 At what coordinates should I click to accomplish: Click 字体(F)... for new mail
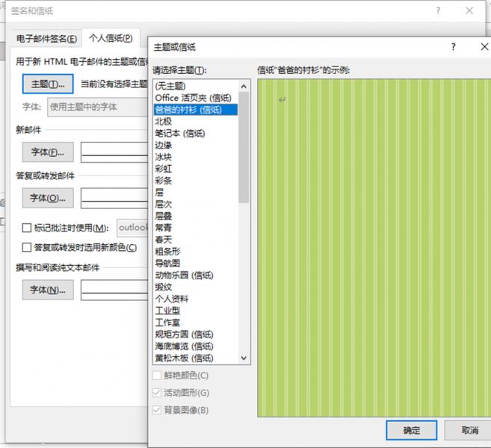click(48, 152)
